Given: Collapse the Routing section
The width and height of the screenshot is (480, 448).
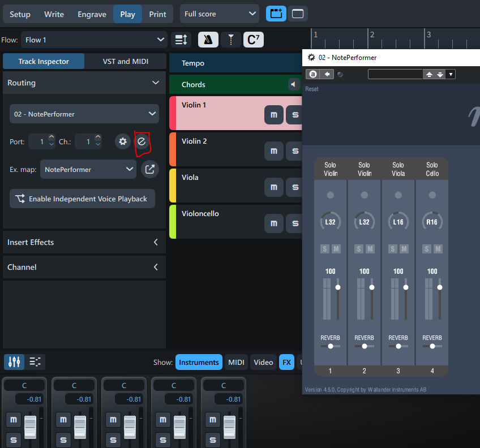Looking at the screenshot, I should click(x=155, y=83).
